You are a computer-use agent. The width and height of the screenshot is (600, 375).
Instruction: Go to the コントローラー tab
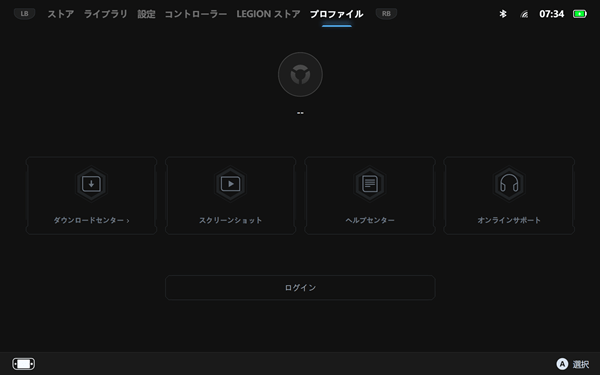(196, 14)
